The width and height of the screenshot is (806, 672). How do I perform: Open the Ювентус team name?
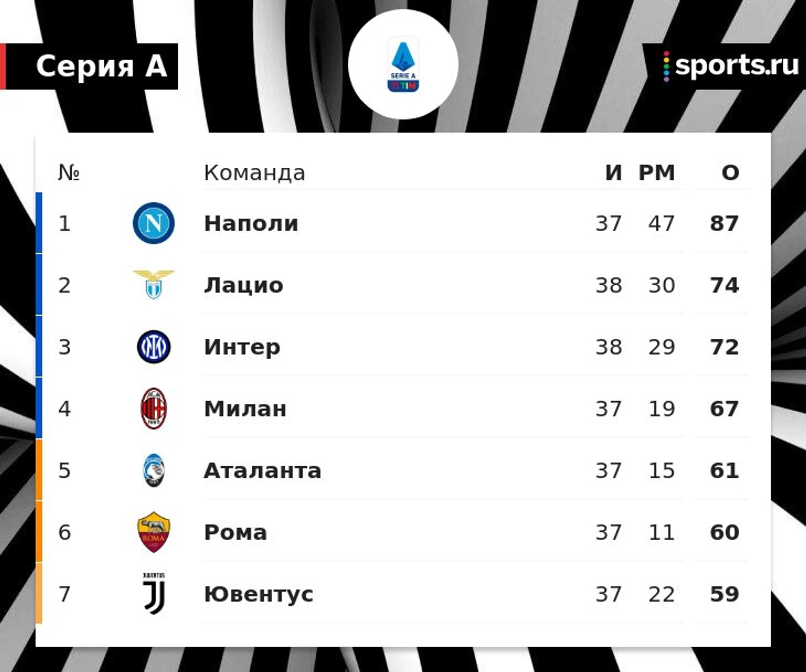click(x=258, y=594)
